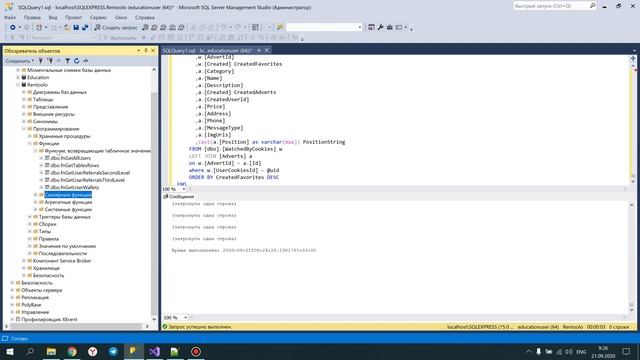The width and height of the screenshot is (640, 360).
Task: Click the Save All icon in toolbar
Action: click(85, 27)
